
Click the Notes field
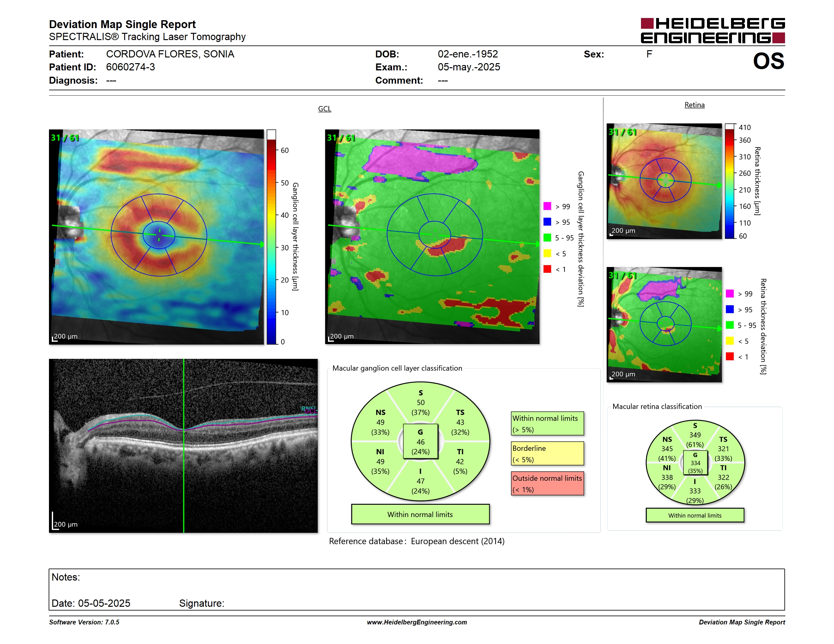[x=417, y=589]
